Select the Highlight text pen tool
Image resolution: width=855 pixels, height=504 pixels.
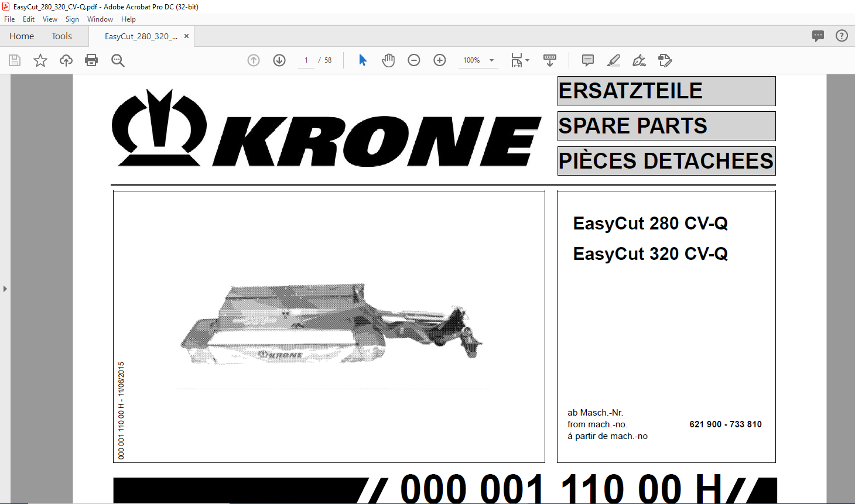coord(614,60)
